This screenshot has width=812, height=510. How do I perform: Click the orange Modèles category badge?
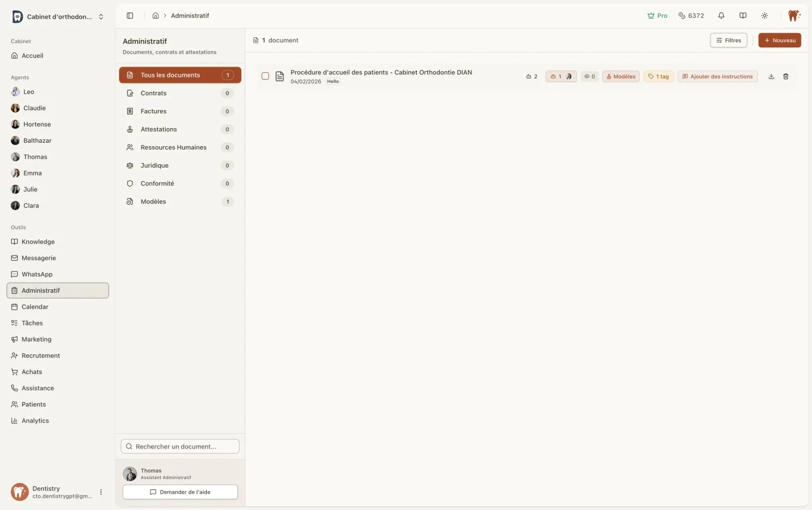(620, 77)
